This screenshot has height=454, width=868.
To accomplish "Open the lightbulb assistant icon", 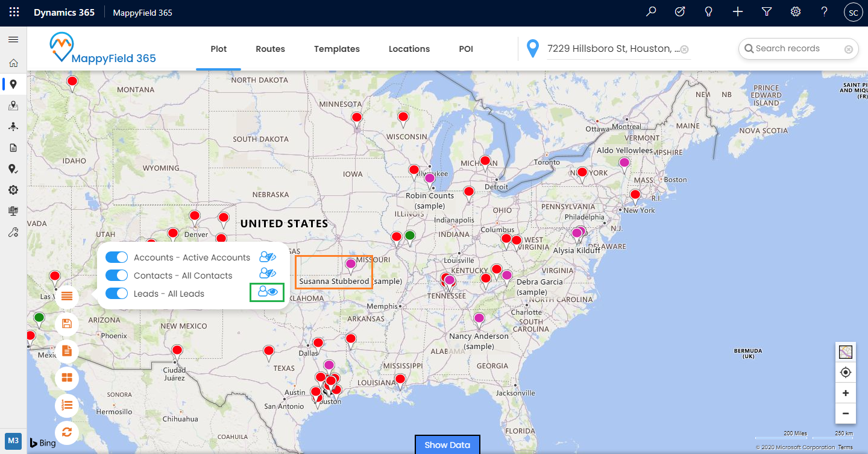I will [x=709, y=12].
